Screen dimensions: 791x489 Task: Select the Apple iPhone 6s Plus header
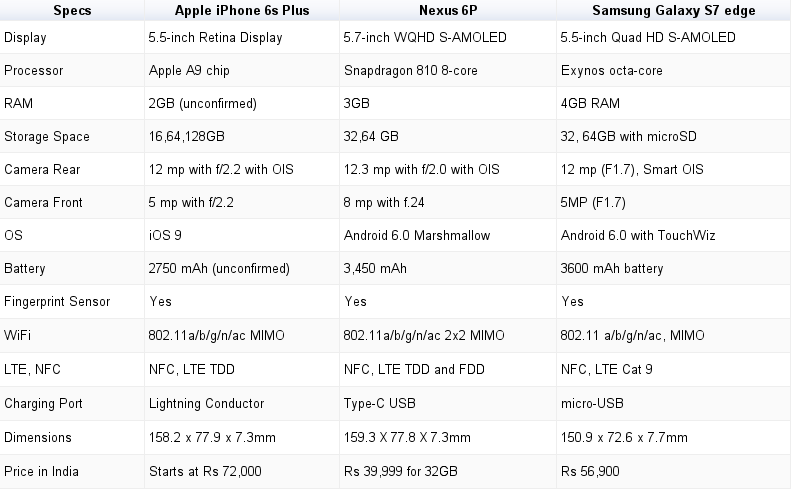pos(241,9)
